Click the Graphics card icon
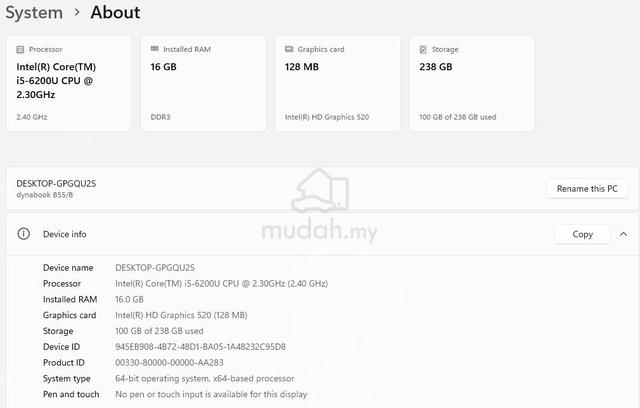This screenshot has height=408, width=640. click(289, 49)
